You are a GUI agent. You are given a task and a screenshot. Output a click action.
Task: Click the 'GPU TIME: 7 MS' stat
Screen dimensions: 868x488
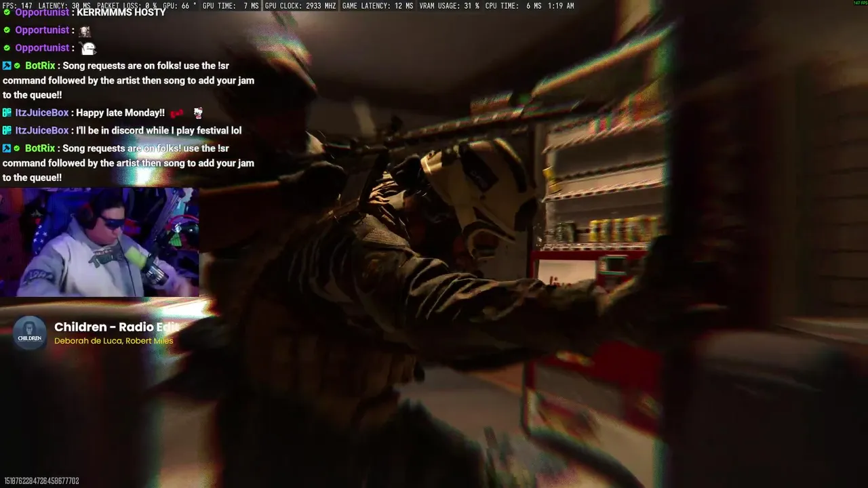coord(231,5)
